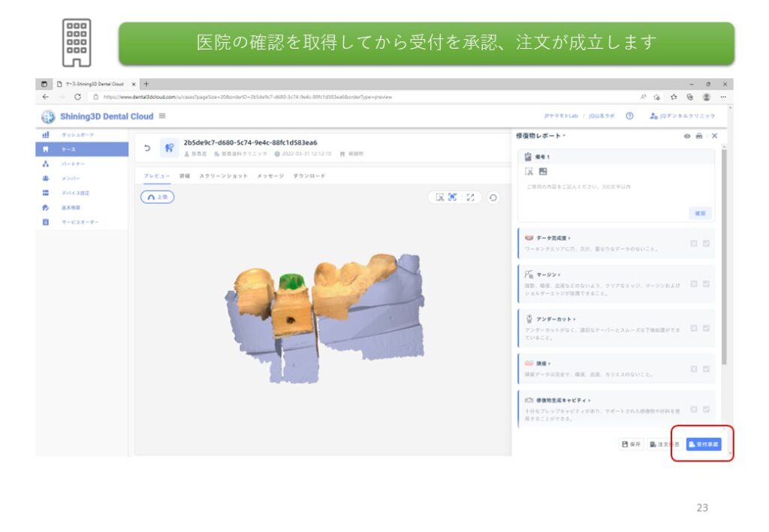Click the image icon in the remark box

click(543, 172)
